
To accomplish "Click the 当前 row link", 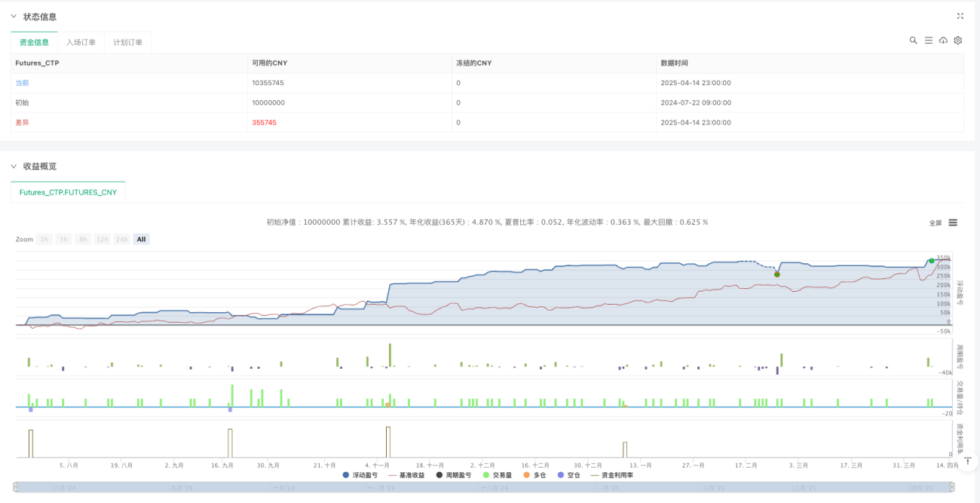I will pos(22,83).
